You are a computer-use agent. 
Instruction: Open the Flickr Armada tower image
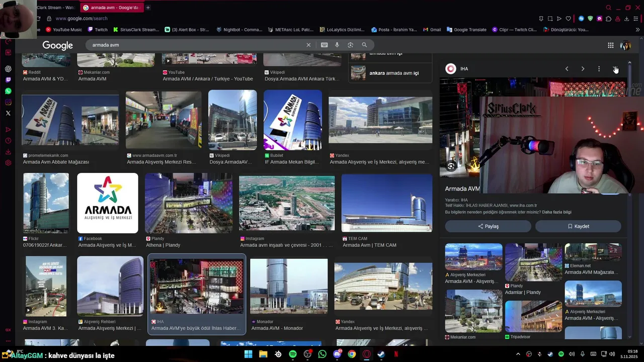coord(46,203)
